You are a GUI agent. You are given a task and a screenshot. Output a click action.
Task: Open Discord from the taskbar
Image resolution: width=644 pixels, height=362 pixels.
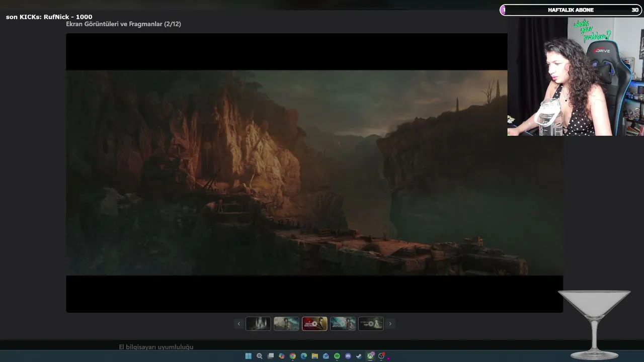point(348,356)
